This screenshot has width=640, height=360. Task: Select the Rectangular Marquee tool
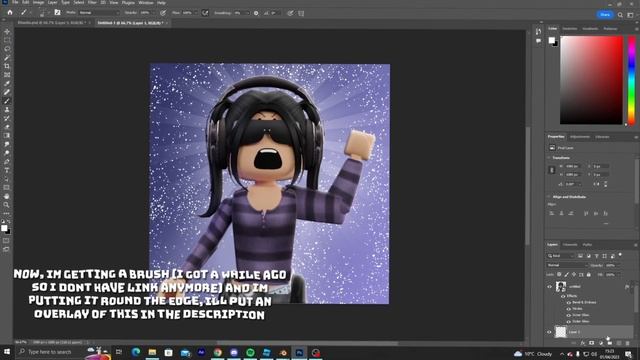[x=7, y=40]
